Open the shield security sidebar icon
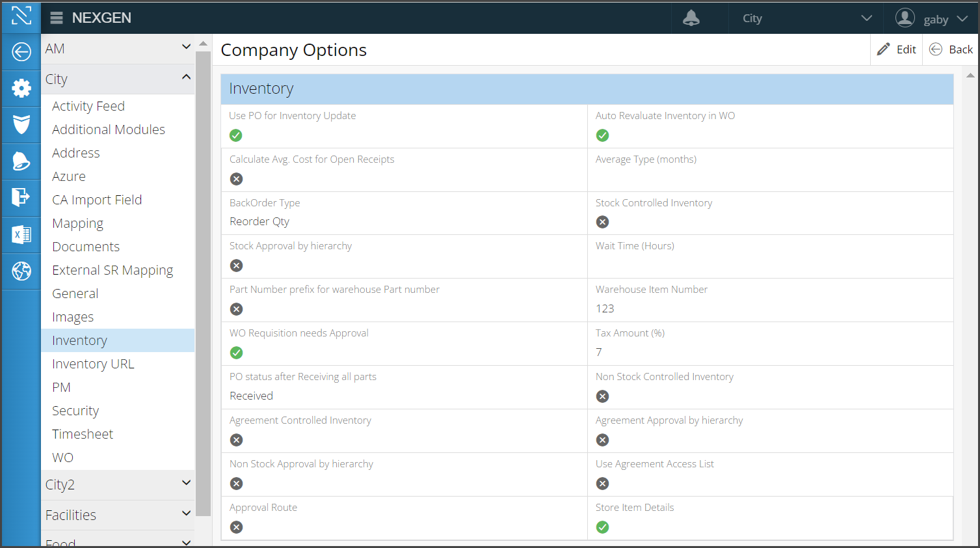The image size is (980, 548). (x=21, y=124)
